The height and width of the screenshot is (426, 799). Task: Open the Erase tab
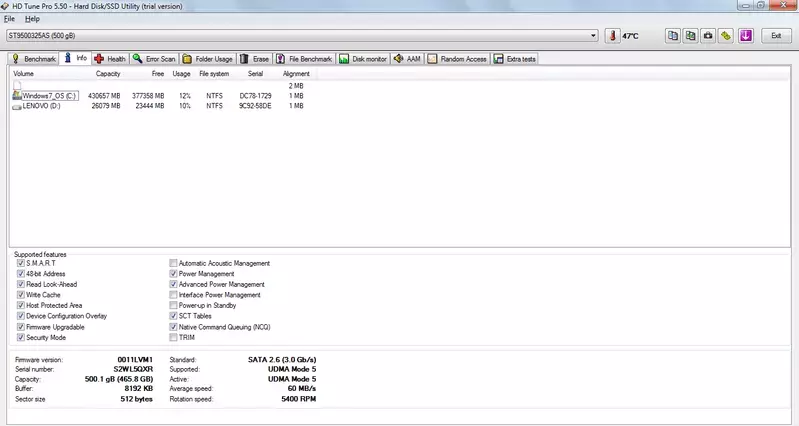click(255, 59)
